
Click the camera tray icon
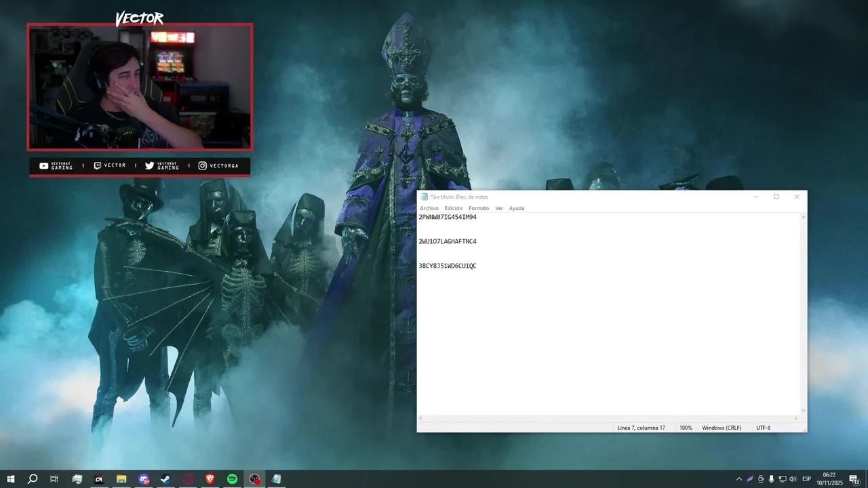tap(761, 479)
